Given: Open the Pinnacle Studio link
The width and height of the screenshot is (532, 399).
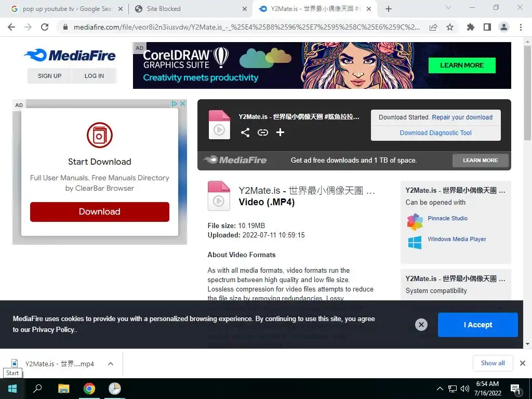Looking at the screenshot, I should pos(447,218).
